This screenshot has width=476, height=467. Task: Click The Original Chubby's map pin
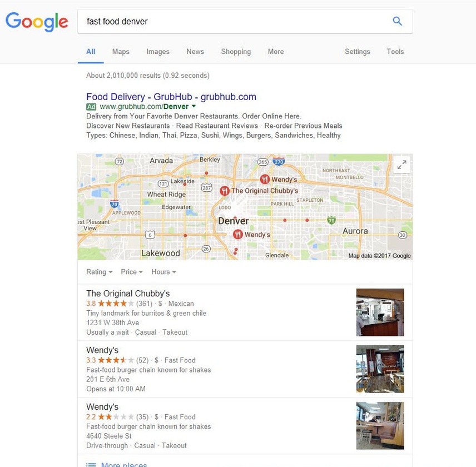click(x=224, y=191)
